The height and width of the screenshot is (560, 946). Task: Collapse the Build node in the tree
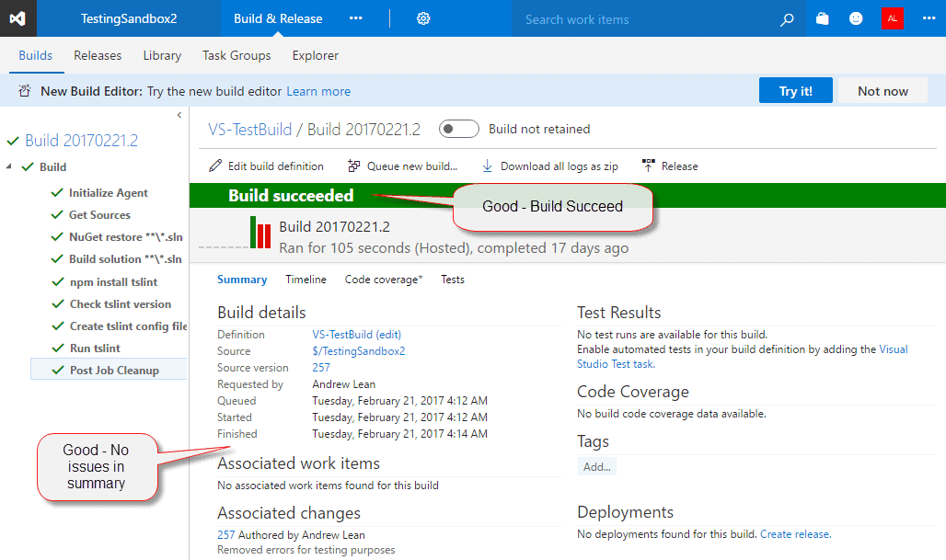click(x=9, y=167)
